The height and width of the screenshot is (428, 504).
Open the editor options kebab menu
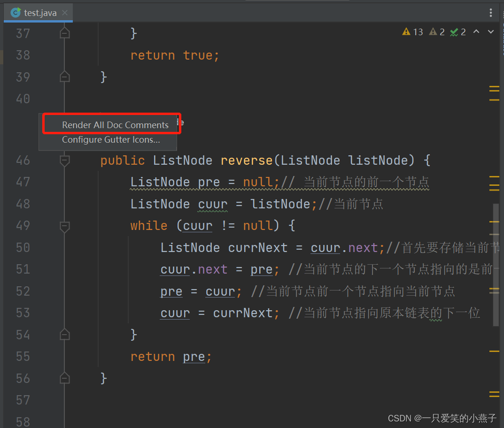(490, 12)
